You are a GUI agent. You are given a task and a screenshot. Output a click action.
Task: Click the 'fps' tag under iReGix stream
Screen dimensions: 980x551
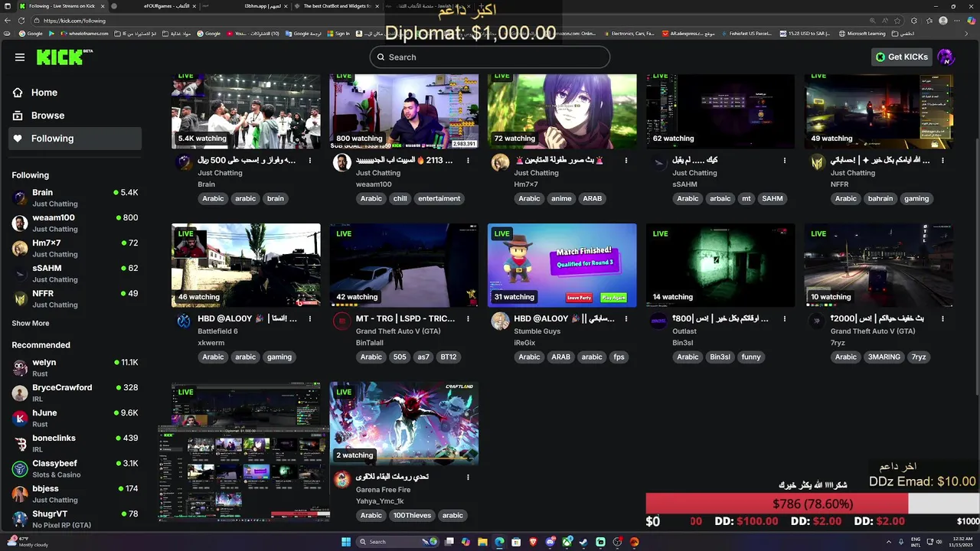tap(619, 357)
